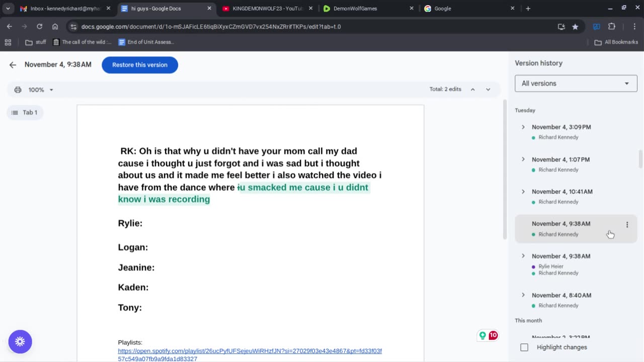
Task: Expand November 4, 10:41 AM version
Action: (x=523, y=192)
